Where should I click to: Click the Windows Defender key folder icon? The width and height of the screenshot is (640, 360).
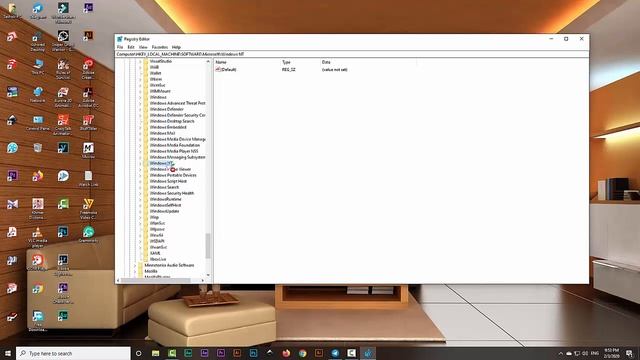click(x=146, y=109)
